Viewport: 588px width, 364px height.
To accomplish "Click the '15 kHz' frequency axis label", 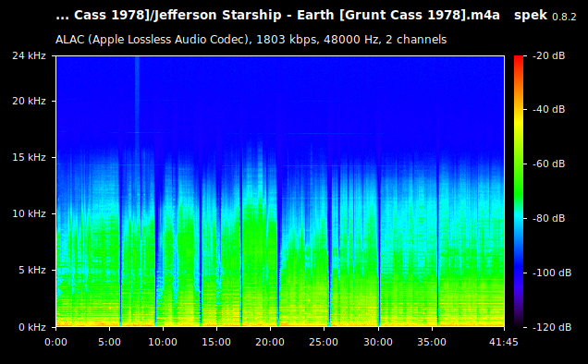I will pyautogui.click(x=29, y=157).
